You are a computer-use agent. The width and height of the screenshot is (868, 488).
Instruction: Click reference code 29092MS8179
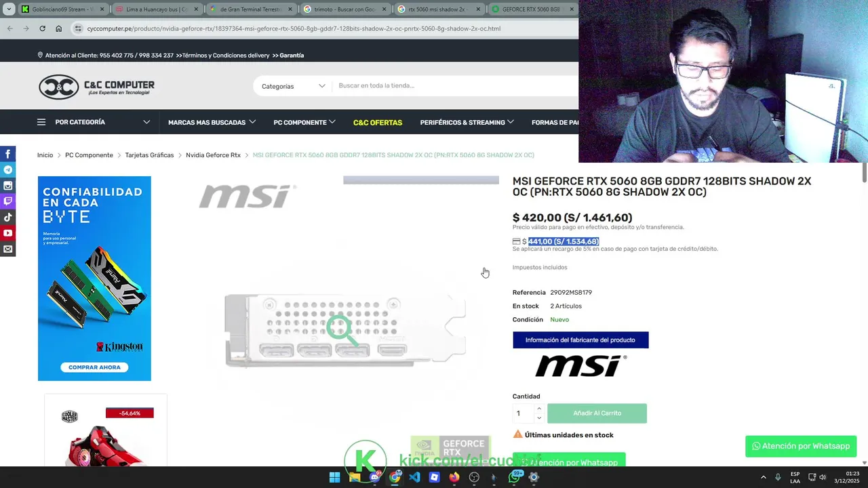pos(571,293)
